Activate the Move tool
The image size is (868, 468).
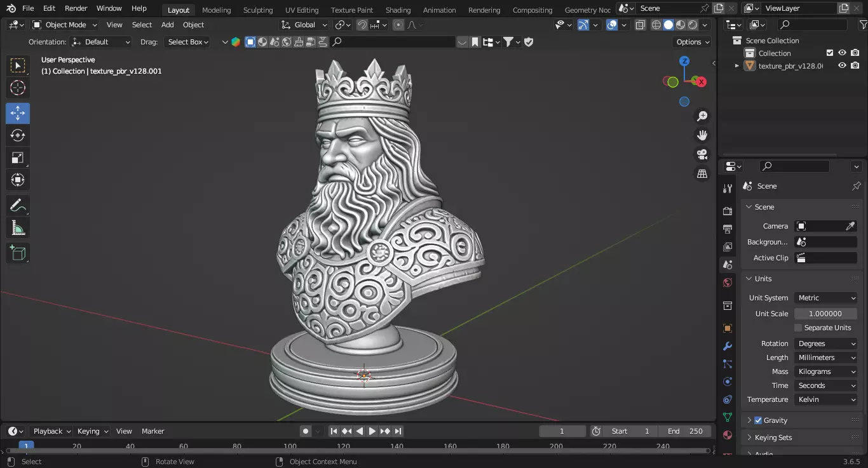click(x=18, y=113)
